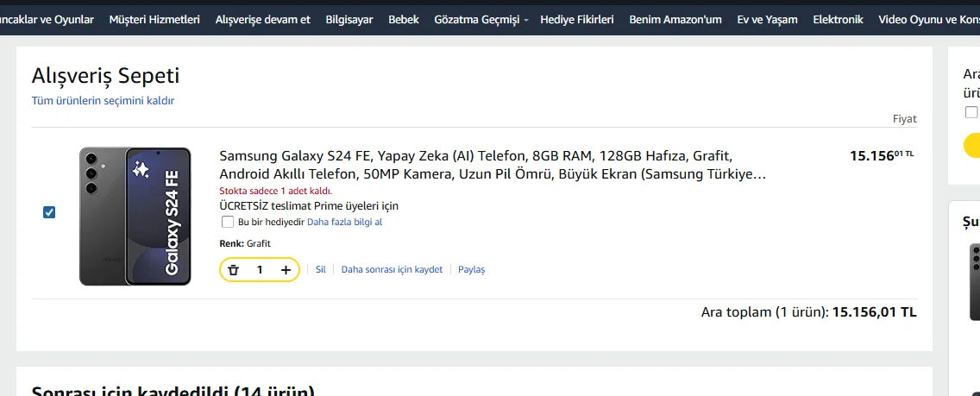Image resolution: width=980 pixels, height=396 pixels.
Task: Open the Bebek category
Action: [x=404, y=19]
